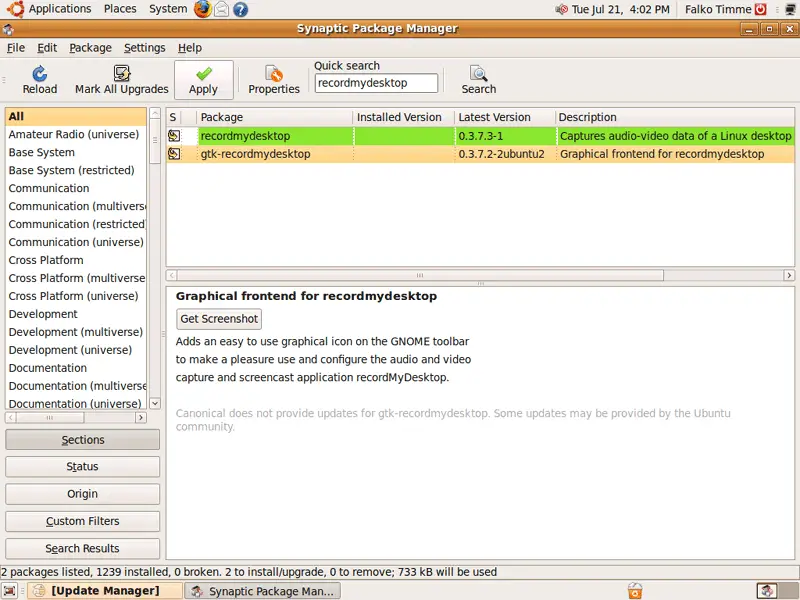
Task: Click sections list scroll right arrow
Action: point(141,417)
